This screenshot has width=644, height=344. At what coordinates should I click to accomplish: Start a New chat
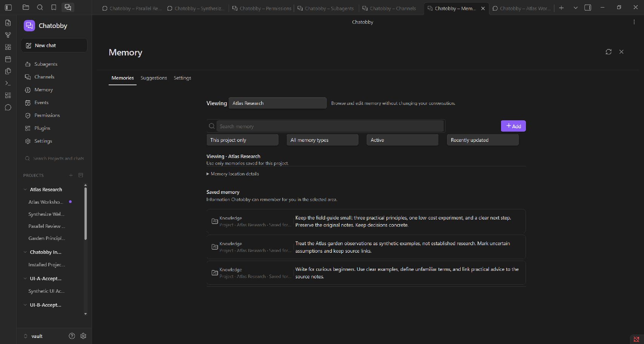click(x=54, y=45)
